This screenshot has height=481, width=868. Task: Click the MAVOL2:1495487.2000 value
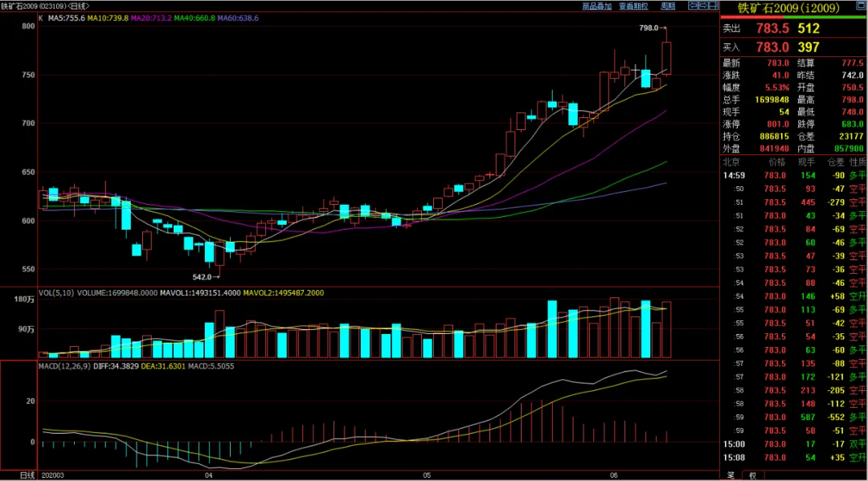(x=284, y=293)
